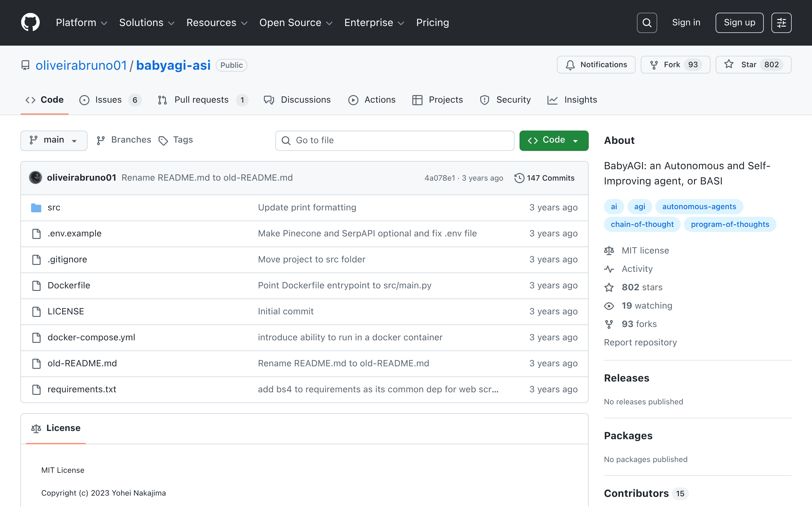
Task: Open the search magnifier icon
Action: pyautogui.click(x=646, y=23)
